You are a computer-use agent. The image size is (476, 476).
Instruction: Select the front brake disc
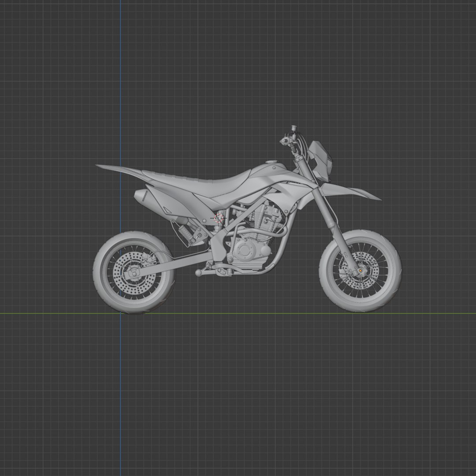(361, 270)
